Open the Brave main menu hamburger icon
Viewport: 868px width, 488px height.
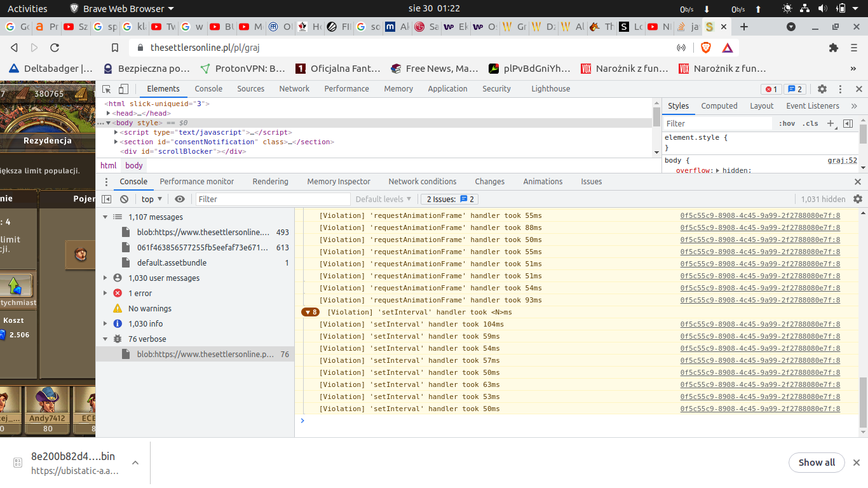[x=854, y=48]
